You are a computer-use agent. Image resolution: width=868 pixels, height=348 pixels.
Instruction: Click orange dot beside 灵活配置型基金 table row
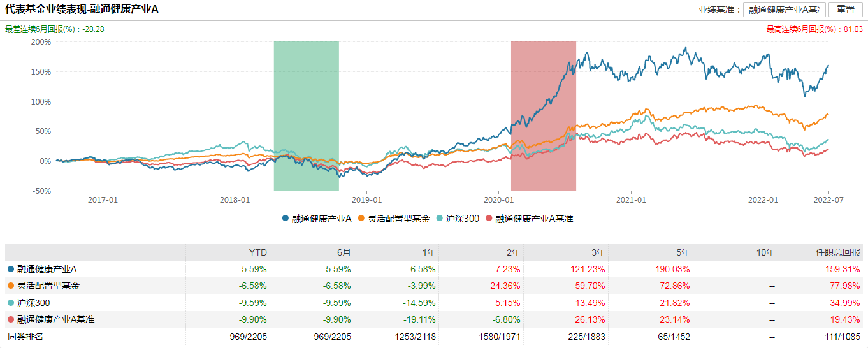pos(11,286)
